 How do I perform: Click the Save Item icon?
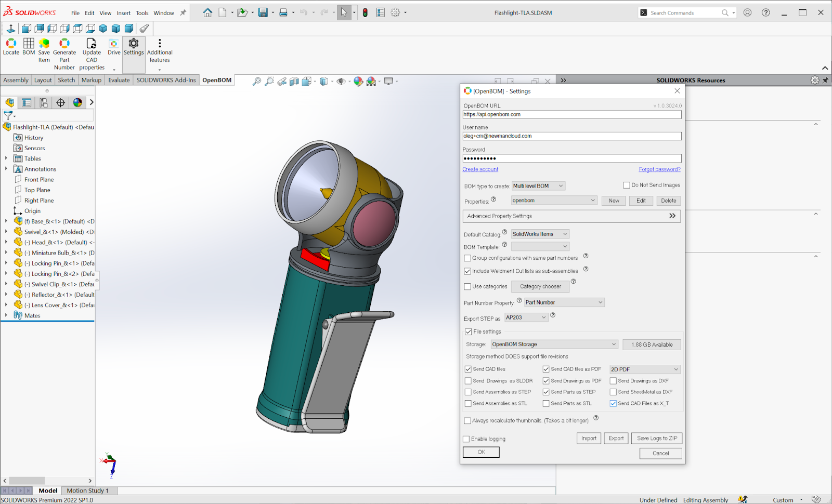[x=44, y=46]
